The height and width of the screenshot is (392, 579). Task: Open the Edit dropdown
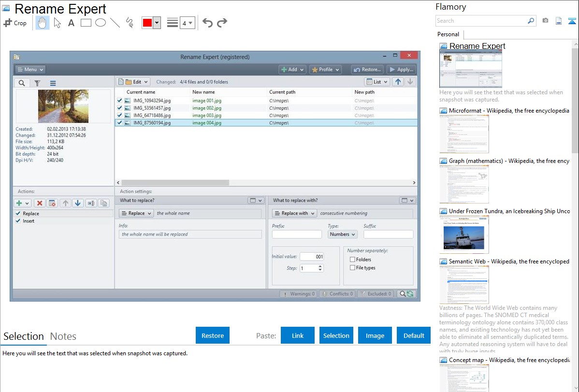point(133,82)
